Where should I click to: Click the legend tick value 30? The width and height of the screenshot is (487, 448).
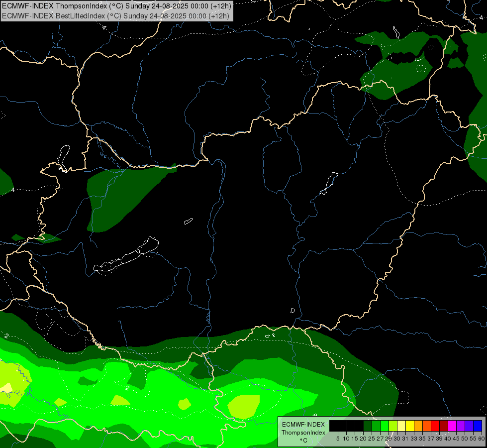[397, 439]
